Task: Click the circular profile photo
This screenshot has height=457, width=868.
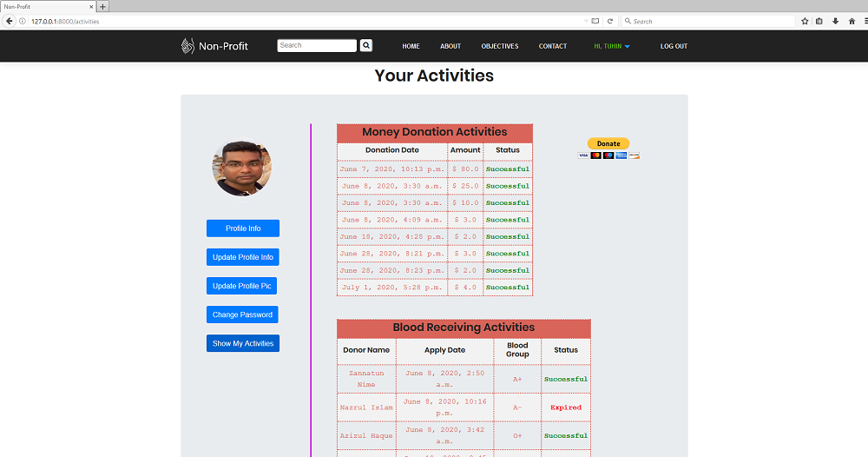Action: (x=242, y=167)
